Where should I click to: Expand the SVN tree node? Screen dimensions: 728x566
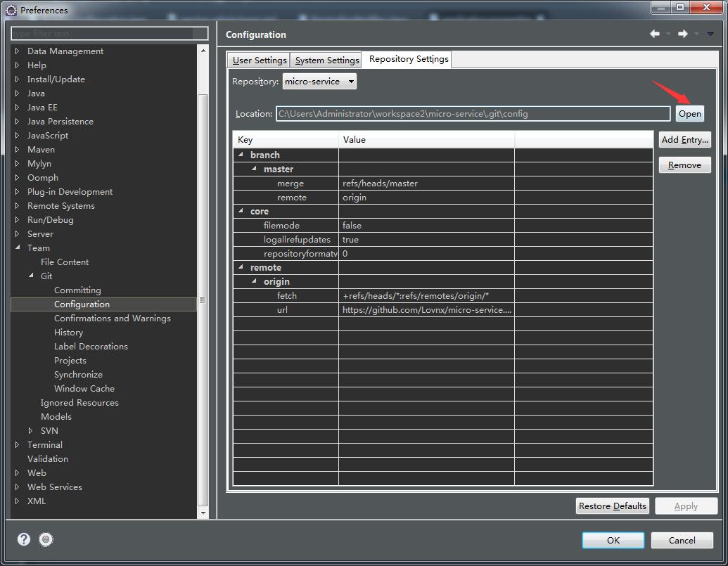click(31, 430)
